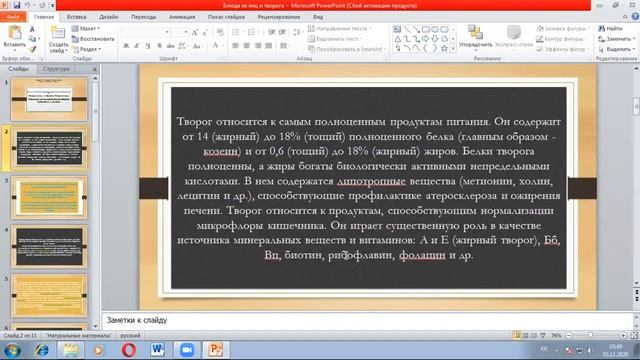Click the zoom percentage 76% button
The width and height of the screenshot is (640, 360).
pyautogui.click(x=556, y=335)
